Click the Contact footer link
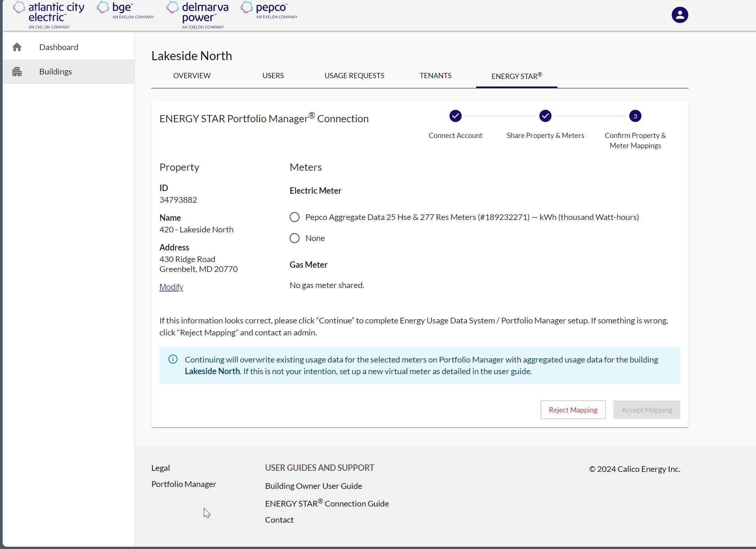 (279, 520)
